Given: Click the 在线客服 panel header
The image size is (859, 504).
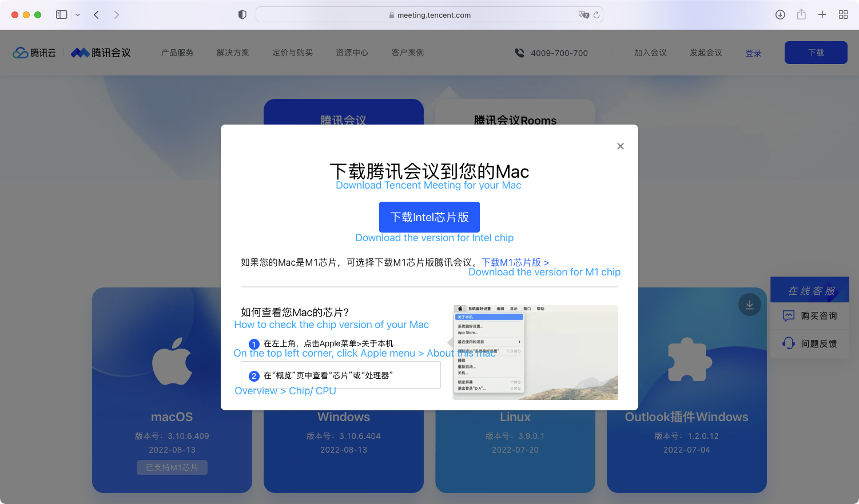Looking at the screenshot, I should click(810, 290).
